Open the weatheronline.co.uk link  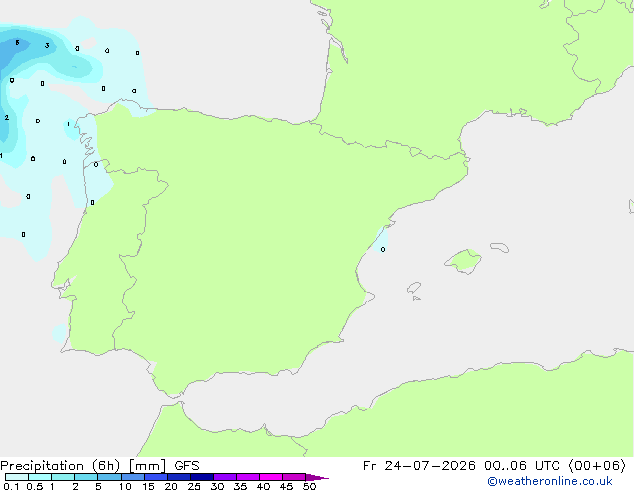pyautogui.click(x=550, y=481)
